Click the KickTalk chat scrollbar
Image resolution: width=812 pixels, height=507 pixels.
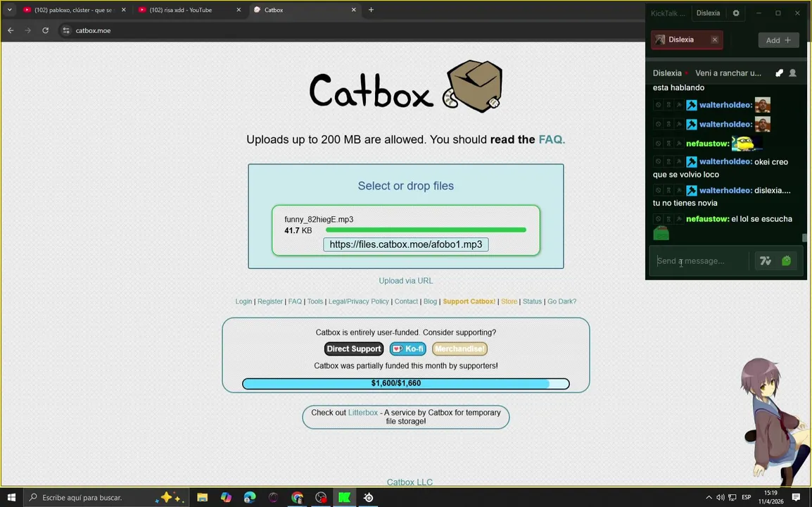[x=804, y=238]
